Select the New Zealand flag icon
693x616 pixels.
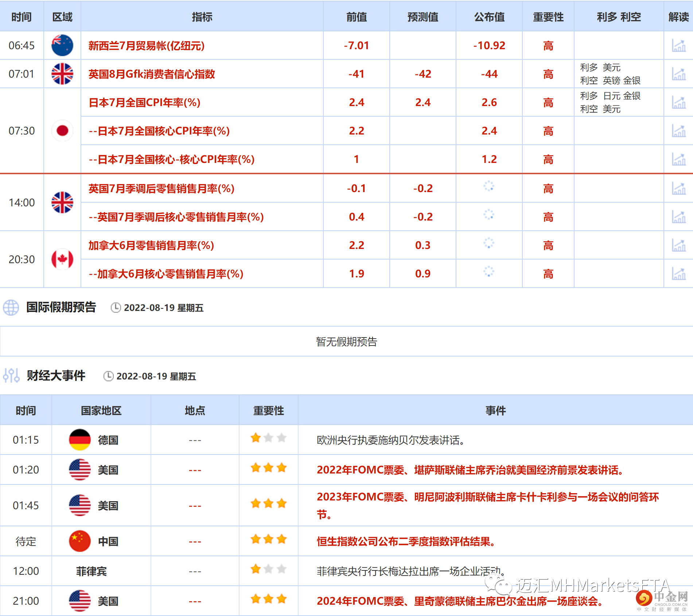point(62,46)
